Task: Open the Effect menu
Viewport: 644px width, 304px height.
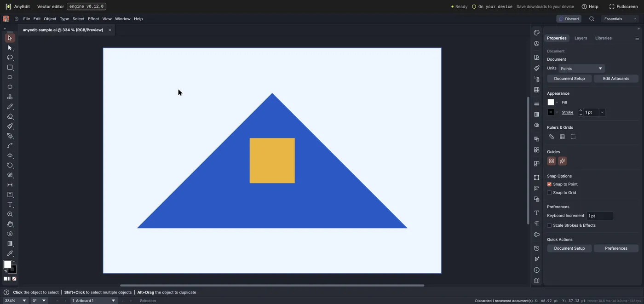Action: tap(93, 19)
